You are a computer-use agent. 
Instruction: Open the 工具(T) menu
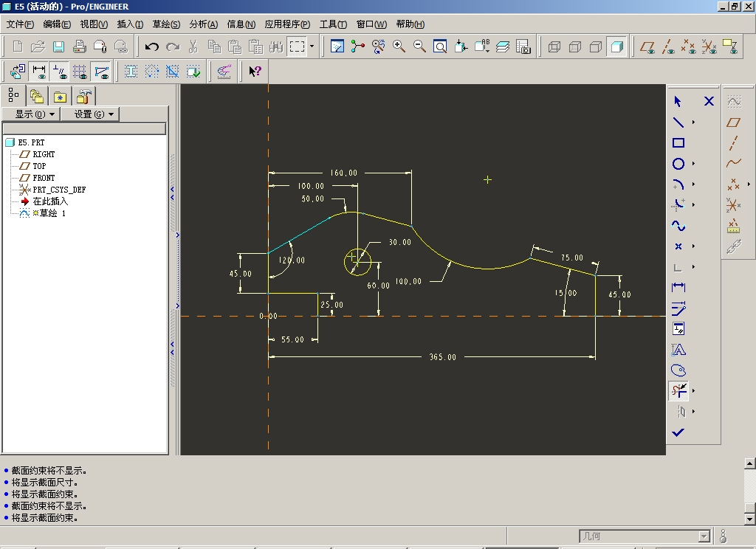coord(333,24)
